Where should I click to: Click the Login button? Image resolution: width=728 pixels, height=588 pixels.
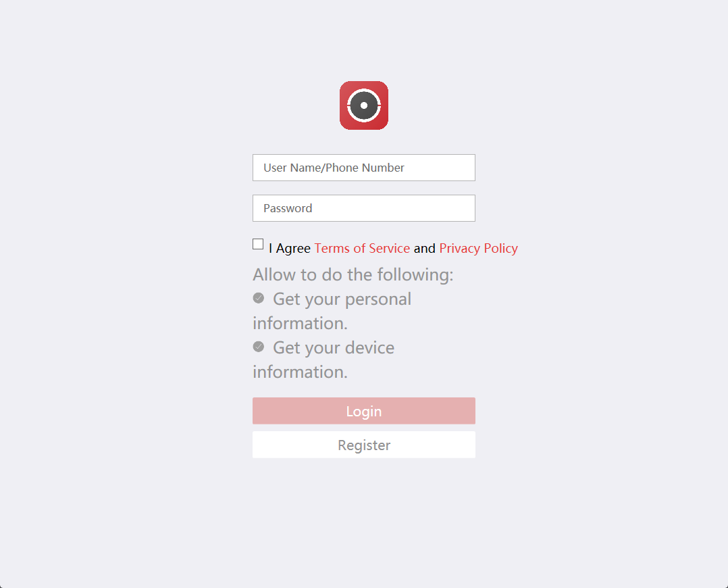(x=364, y=410)
